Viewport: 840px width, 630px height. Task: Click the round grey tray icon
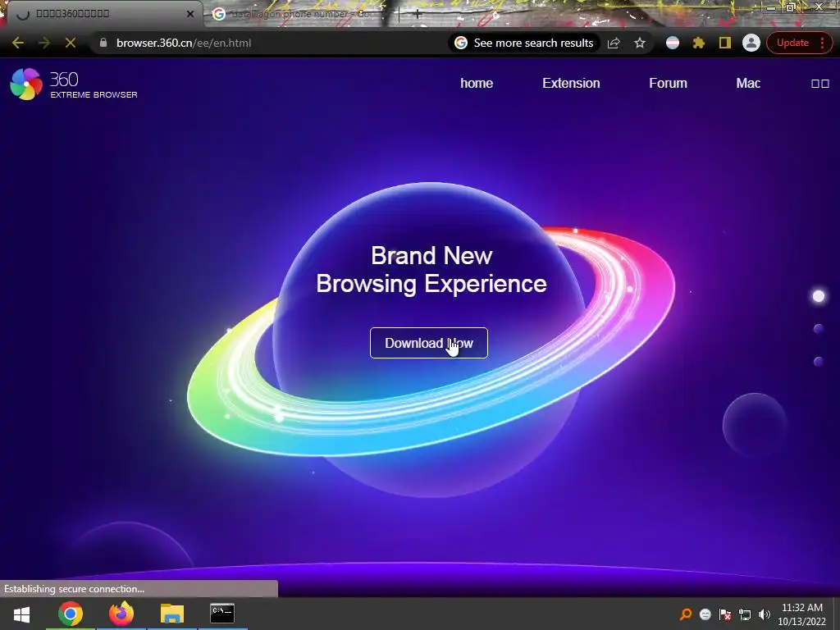point(705,614)
